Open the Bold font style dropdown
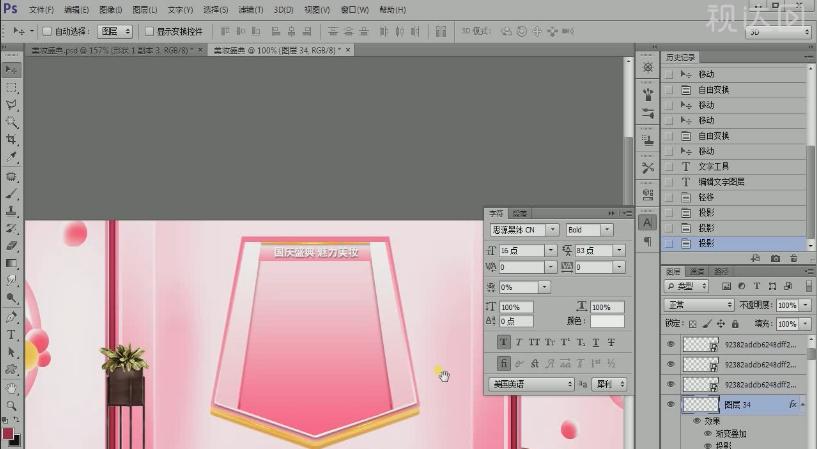Viewport: 817px width, 449px height. click(607, 230)
